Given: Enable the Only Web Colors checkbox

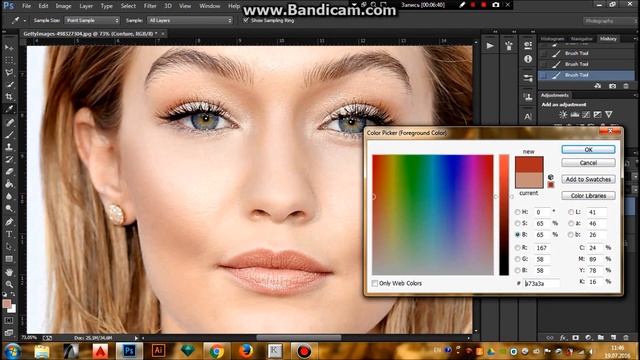Looking at the screenshot, I should pos(375,283).
